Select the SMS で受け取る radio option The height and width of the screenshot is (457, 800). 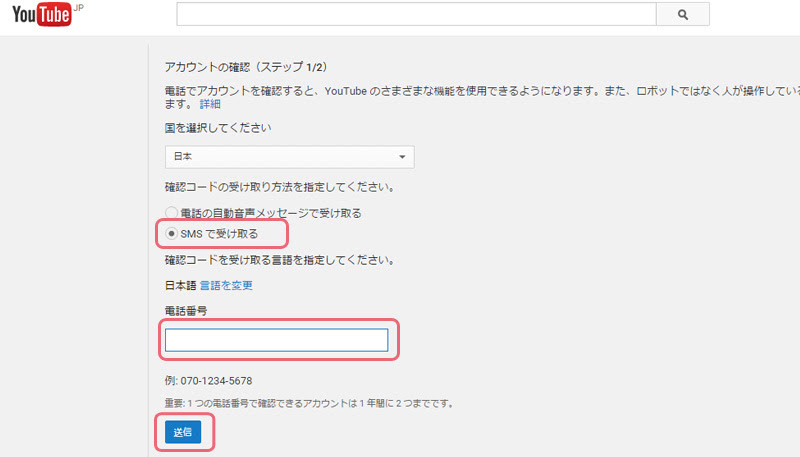171,234
